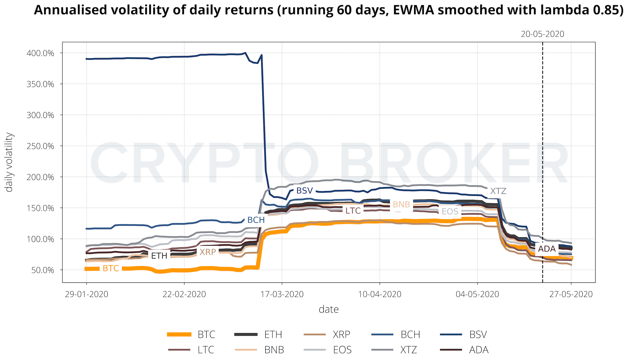
Task: Click the inline BCH label on the plot
Action: tap(256, 220)
